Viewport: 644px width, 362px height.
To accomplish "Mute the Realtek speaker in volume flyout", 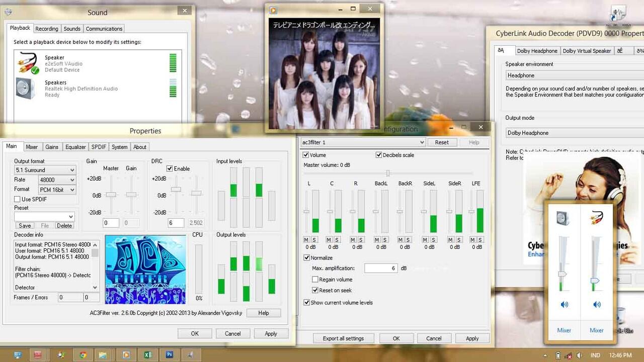I will (564, 304).
